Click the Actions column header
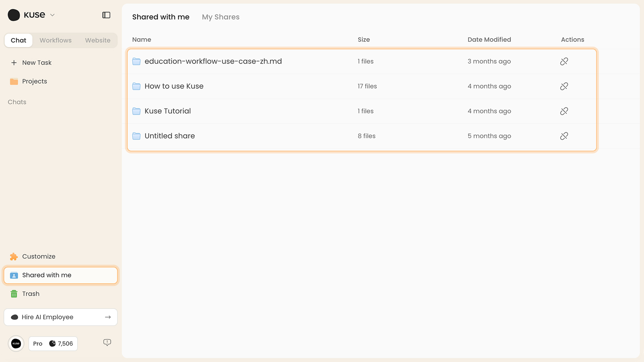The height and width of the screenshot is (362, 644). click(573, 39)
